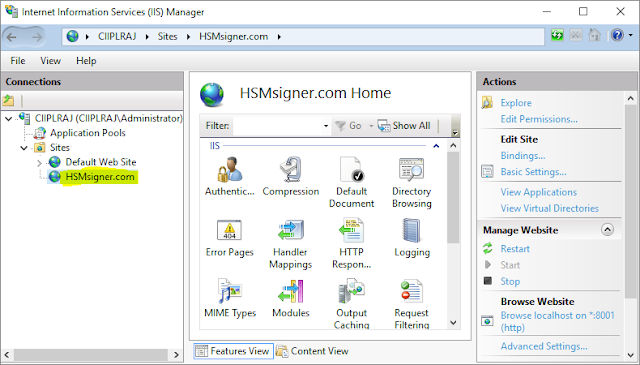Click the Basic Settings icon

(487, 171)
